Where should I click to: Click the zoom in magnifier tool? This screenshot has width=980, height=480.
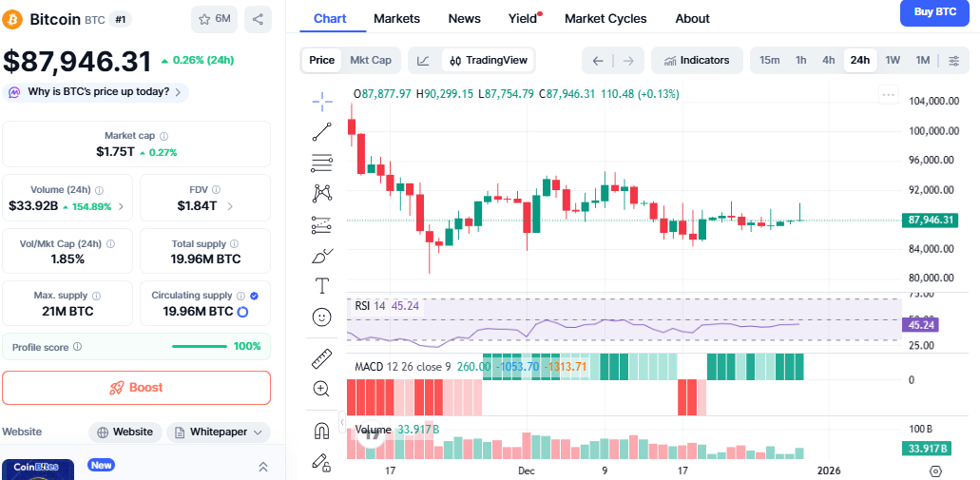tap(322, 389)
